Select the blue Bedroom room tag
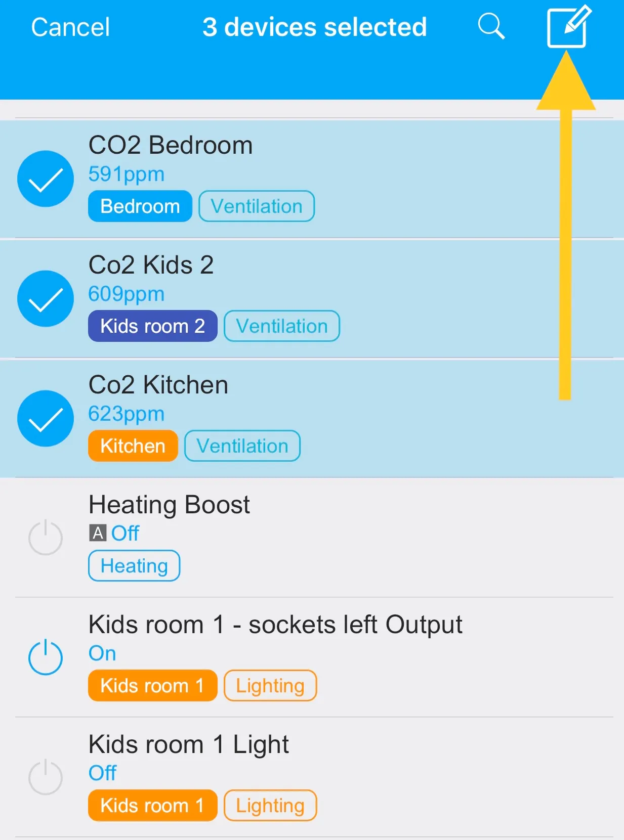Image resolution: width=624 pixels, height=840 pixels. tap(140, 206)
